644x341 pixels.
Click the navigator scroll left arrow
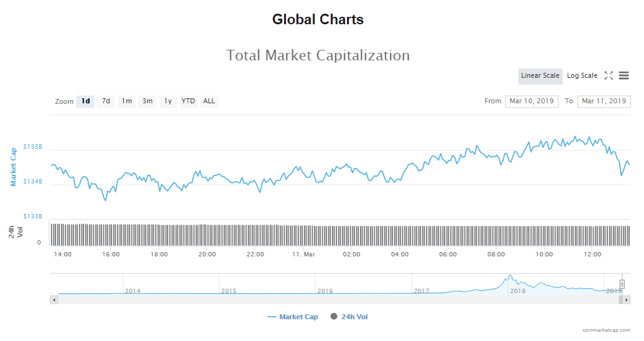[54, 300]
